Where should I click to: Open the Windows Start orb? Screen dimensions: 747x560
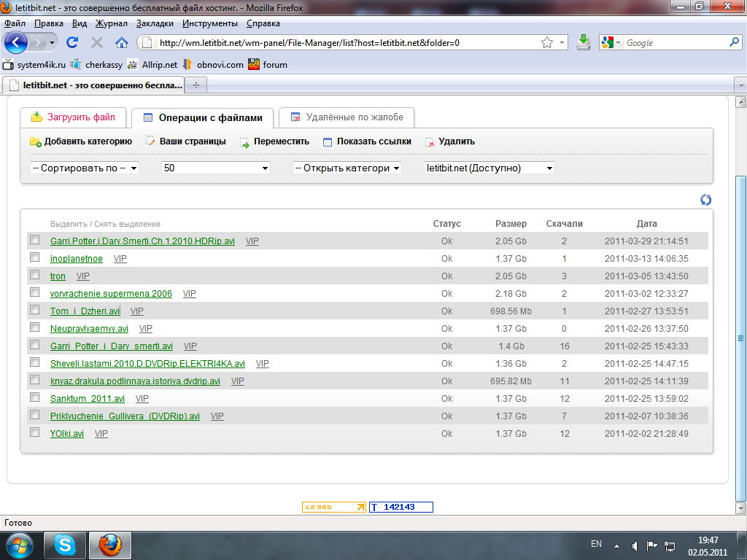coord(20,545)
